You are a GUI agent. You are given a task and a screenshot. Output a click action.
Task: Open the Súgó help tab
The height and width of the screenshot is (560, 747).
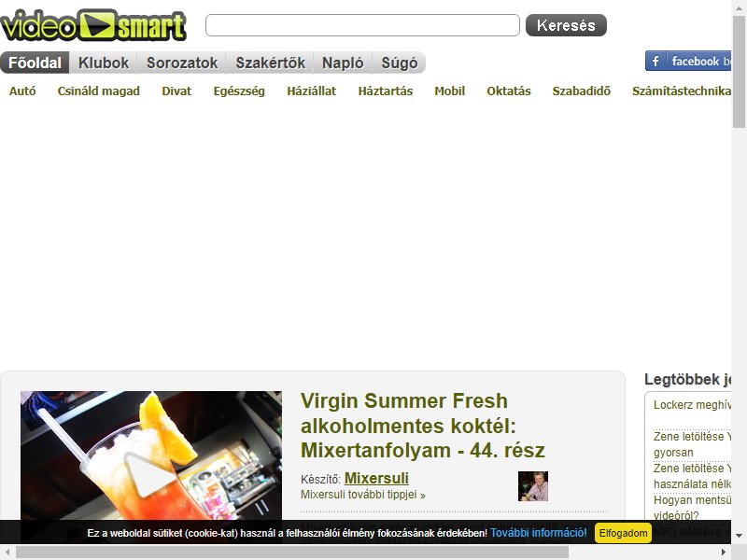[400, 63]
